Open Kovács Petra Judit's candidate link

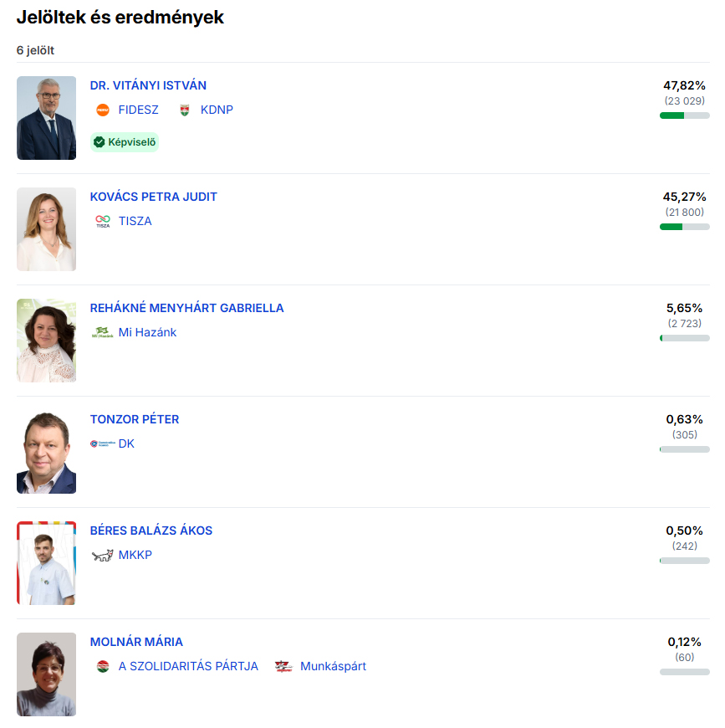(x=153, y=197)
